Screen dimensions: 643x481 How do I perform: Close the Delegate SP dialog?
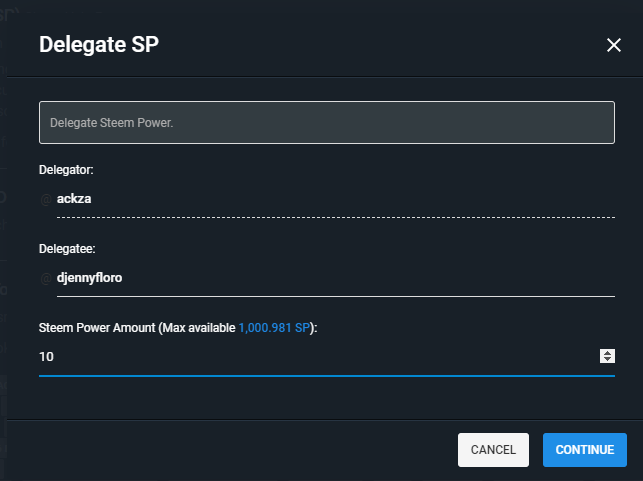click(614, 45)
